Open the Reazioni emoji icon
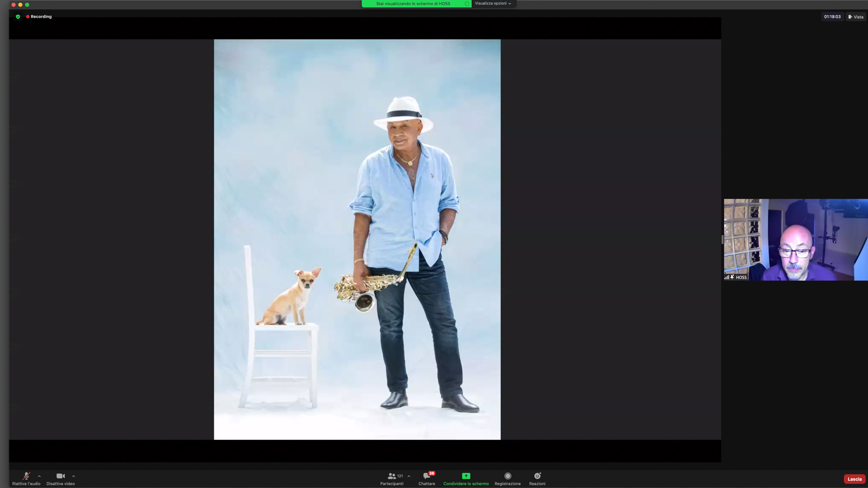868x488 pixels. point(537,476)
